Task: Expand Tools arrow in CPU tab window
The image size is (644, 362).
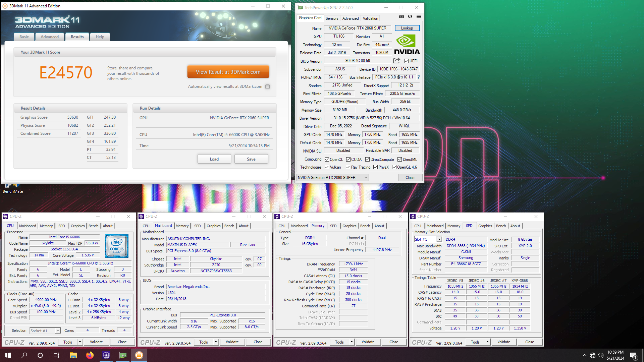Action: click(x=80, y=342)
